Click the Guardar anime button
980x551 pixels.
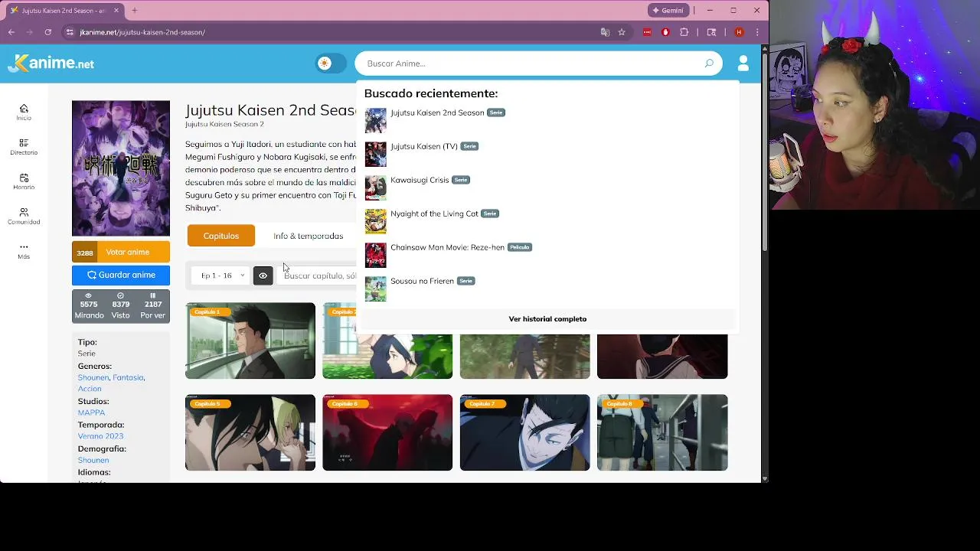(x=121, y=275)
